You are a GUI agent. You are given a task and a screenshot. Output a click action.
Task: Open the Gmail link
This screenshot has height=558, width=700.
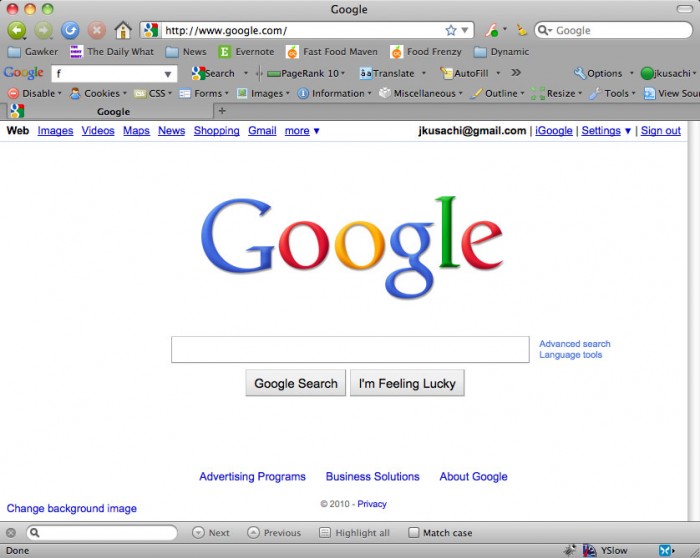(262, 131)
